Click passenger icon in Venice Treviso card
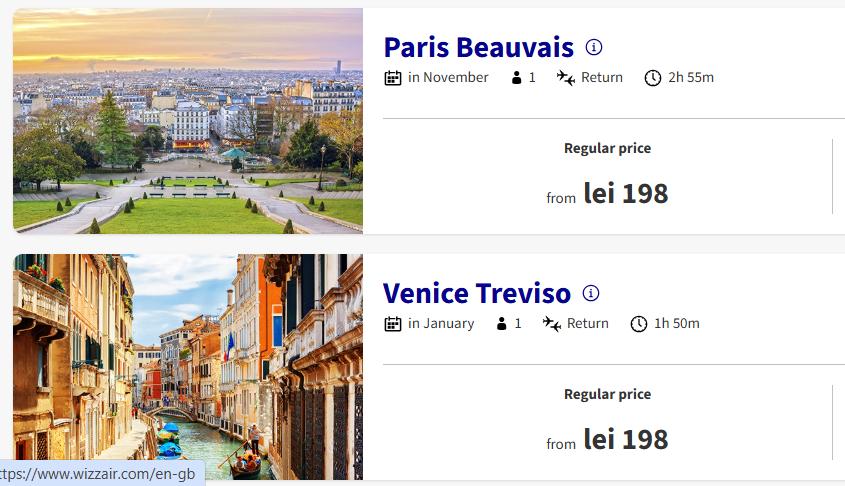 (x=503, y=324)
